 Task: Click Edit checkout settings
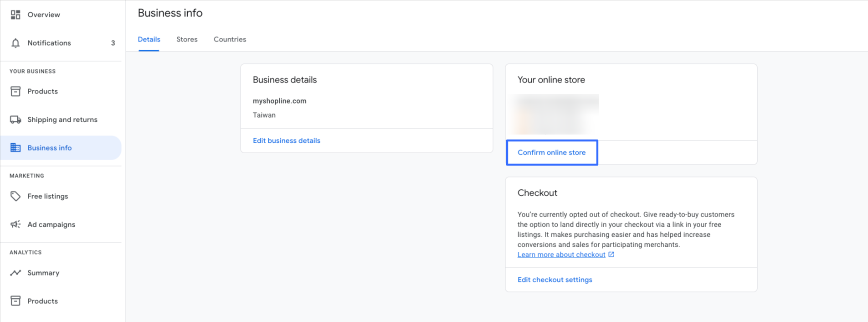click(x=555, y=280)
